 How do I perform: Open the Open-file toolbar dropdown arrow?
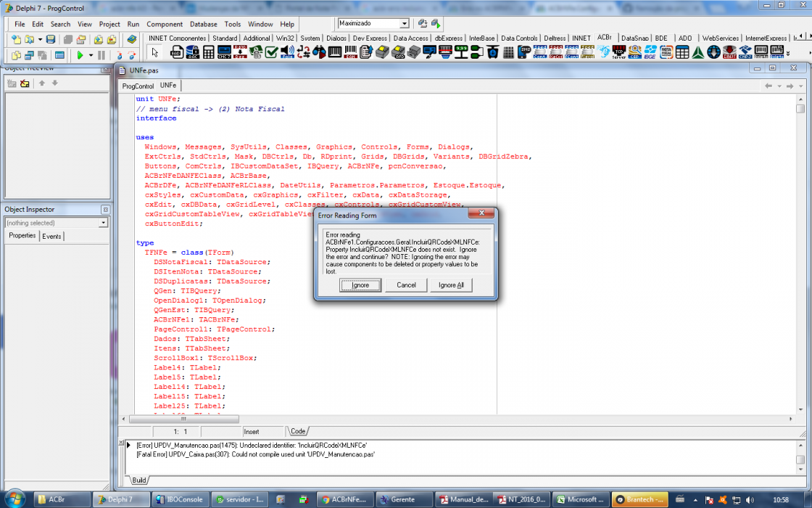click(x=40, y=39)
